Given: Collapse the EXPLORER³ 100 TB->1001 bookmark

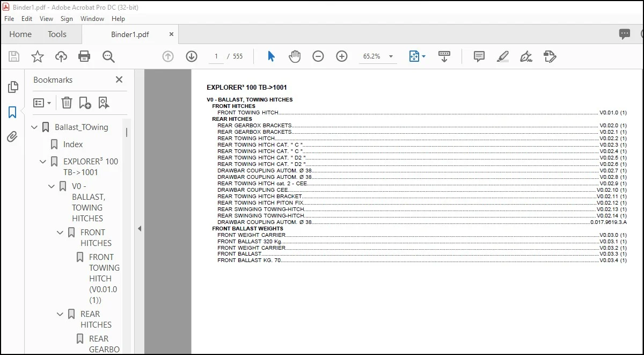Looking at the screenshot, I should coord(43,162).
